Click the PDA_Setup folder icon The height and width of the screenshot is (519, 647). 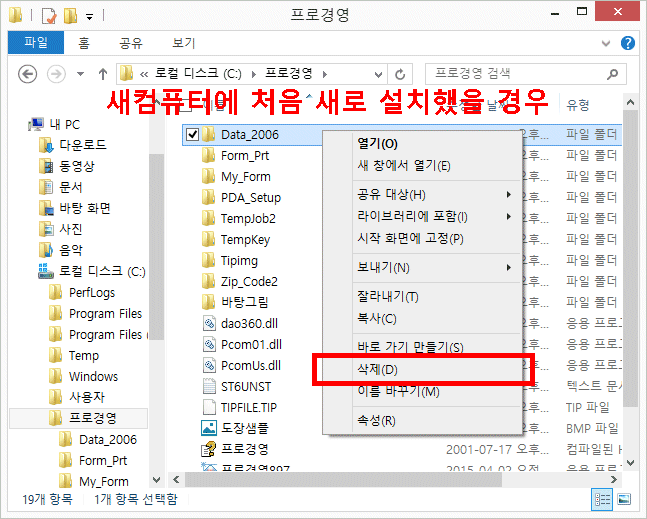click(x=209, y=198)
